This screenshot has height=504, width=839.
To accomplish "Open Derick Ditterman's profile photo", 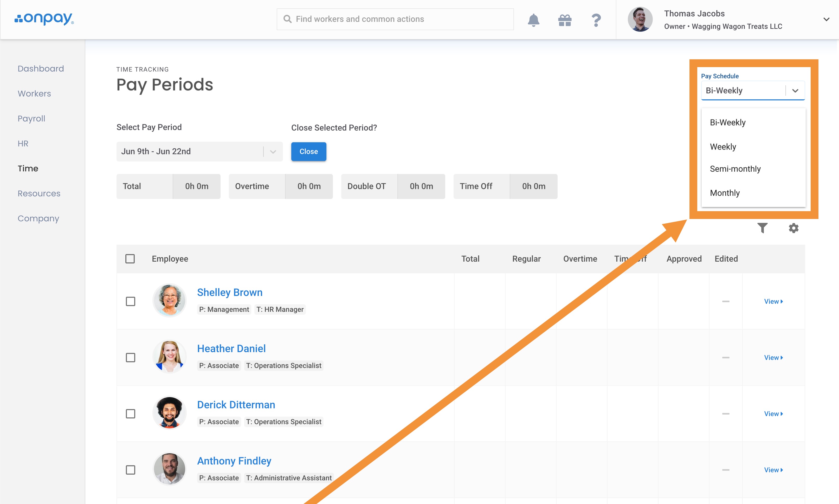I will 169,413.
